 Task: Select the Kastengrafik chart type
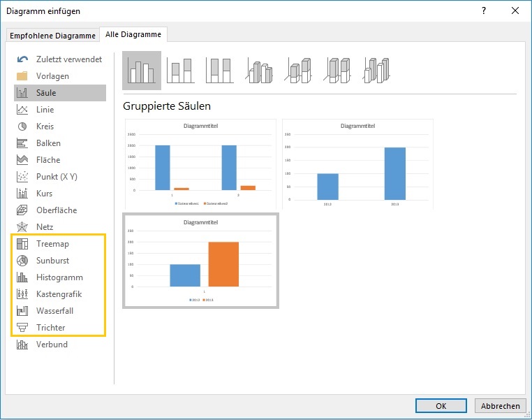59,294
